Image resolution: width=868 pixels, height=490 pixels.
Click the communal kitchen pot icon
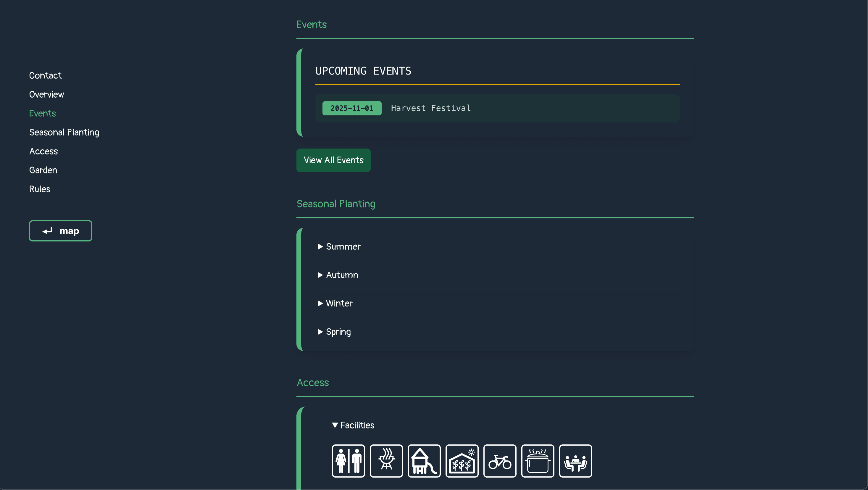pyautogui.click(x=538, y=461)
